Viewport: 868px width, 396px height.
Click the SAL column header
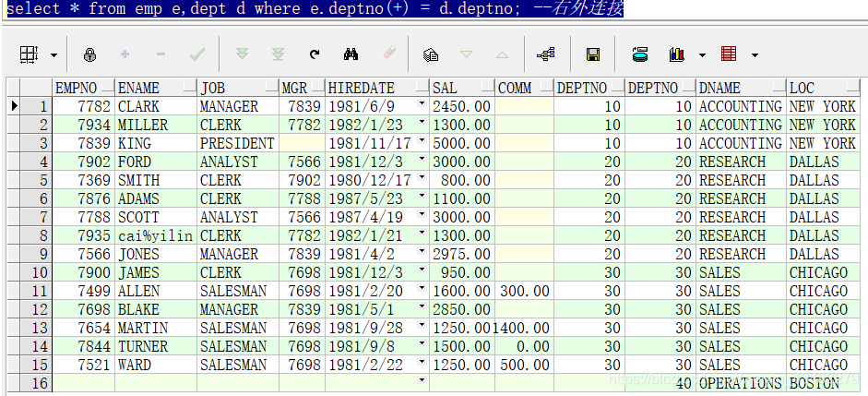point(462,88)
